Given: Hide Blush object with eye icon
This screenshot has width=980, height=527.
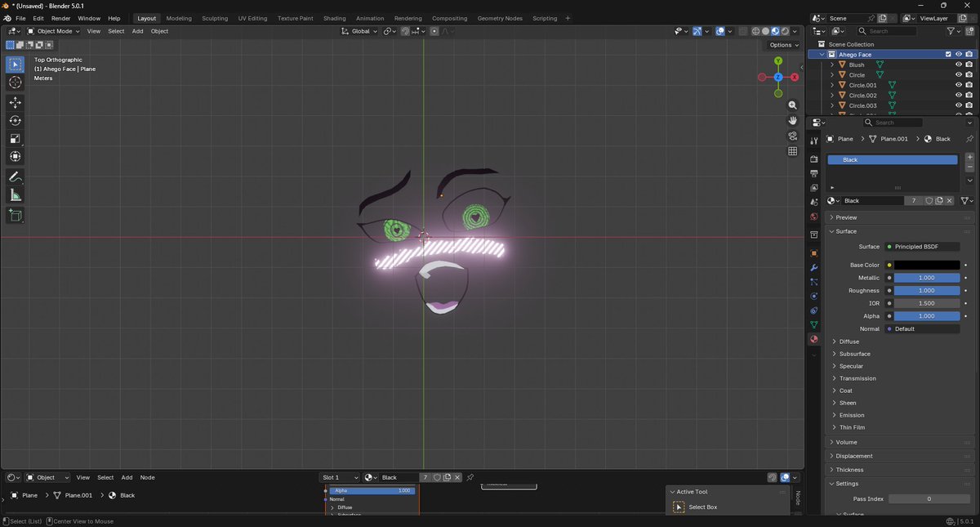Looking at the screenshot, I should [959, 65].
